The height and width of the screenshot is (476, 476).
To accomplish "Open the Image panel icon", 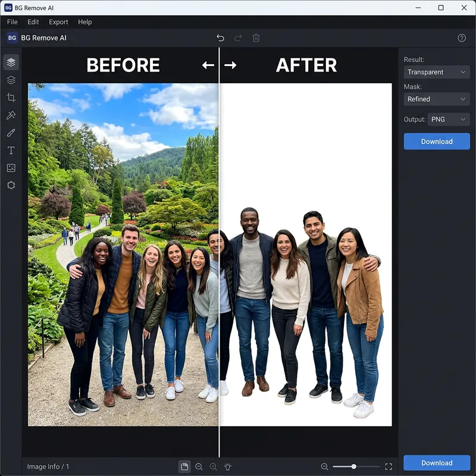I will pos(11,168).
